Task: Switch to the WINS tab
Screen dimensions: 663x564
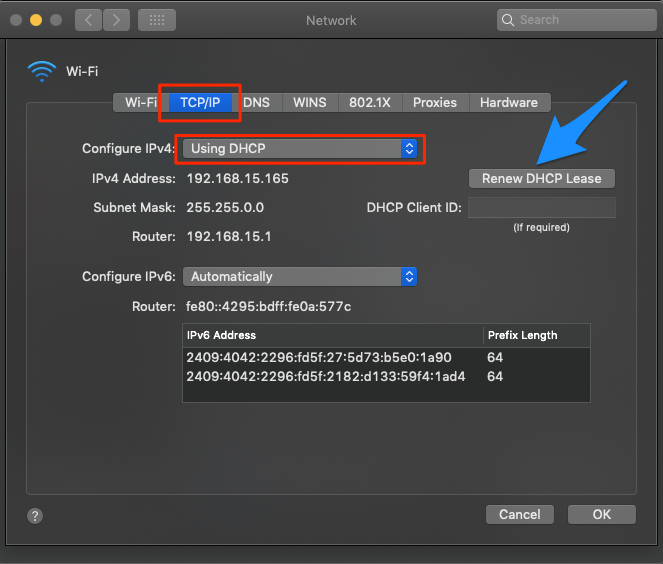Action: click(310, 103)
